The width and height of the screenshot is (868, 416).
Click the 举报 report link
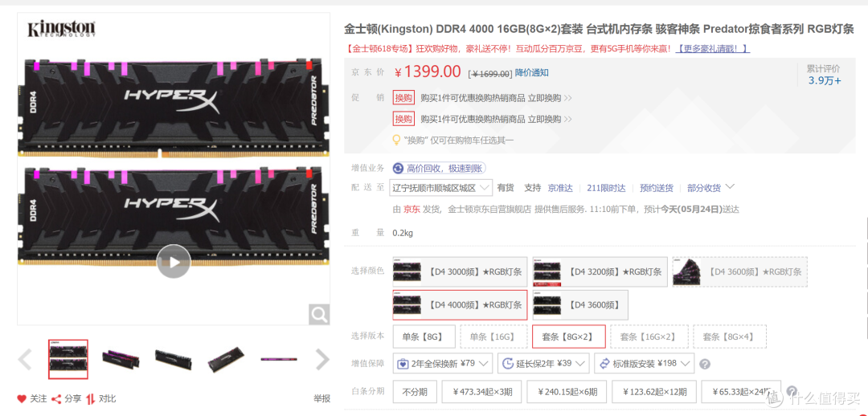[x=322, y=398]
